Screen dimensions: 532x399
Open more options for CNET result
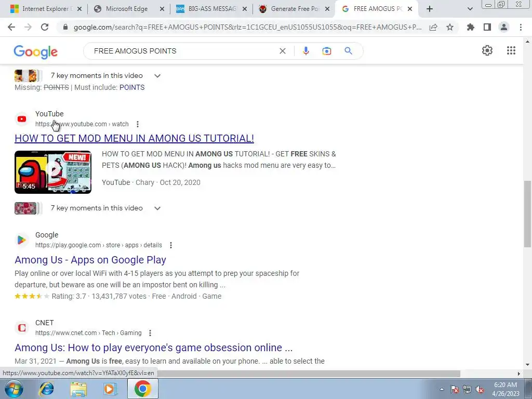click(x=150, y=333)
